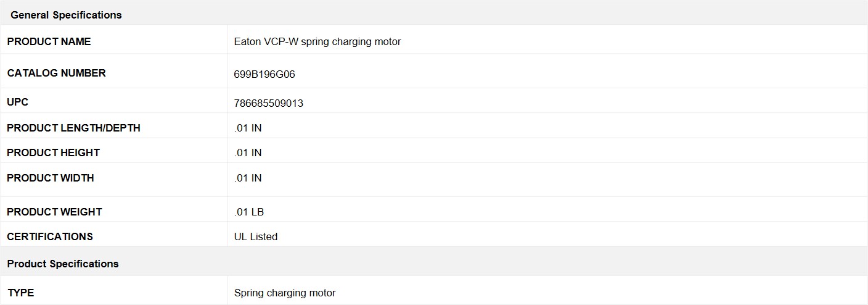Select the UPC value 786685509013
868x305 pixels.
click(269, 103)
